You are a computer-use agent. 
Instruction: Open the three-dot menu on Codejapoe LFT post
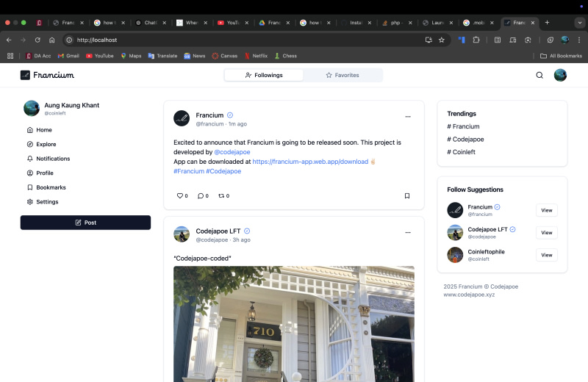coord(408,233)
